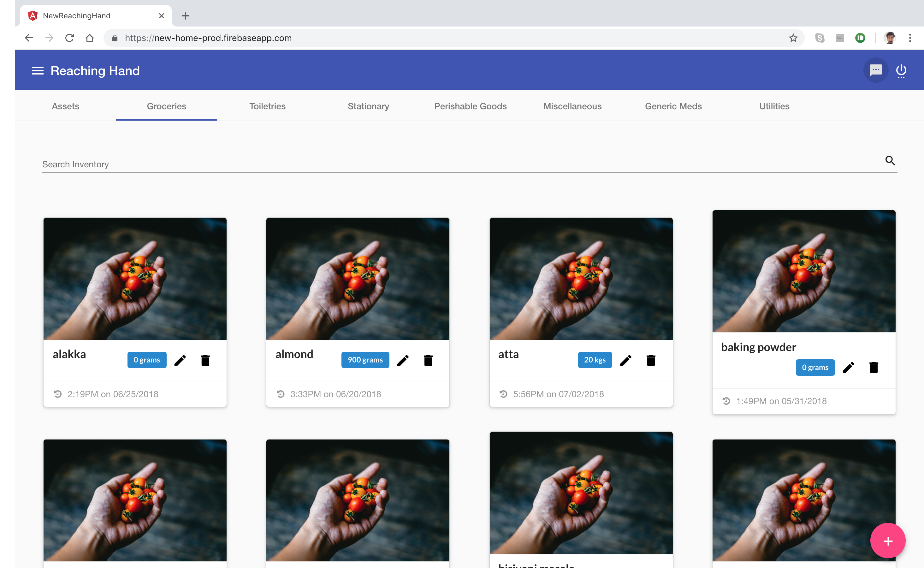Click the 900 grams quantity badge
Viewport: 924px width, 586px height.
[365, 360]
